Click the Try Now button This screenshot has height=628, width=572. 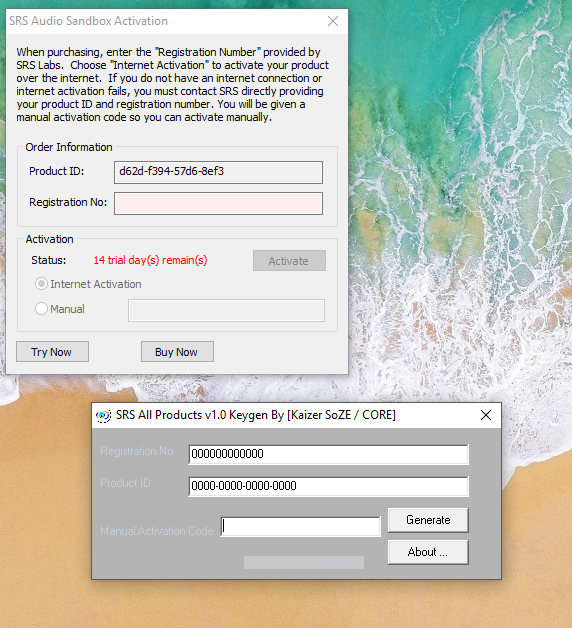[x=52, y=352]
